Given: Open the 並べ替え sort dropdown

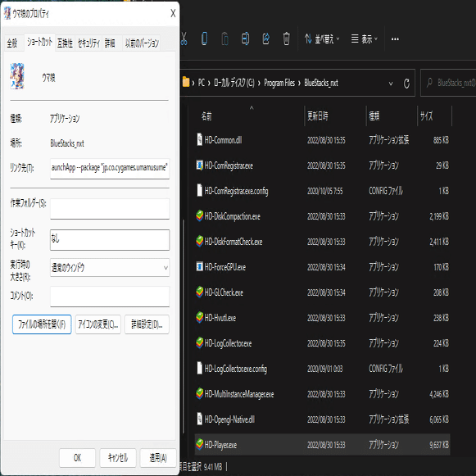Looking at the screenshot, I should (x=323, y=39).
